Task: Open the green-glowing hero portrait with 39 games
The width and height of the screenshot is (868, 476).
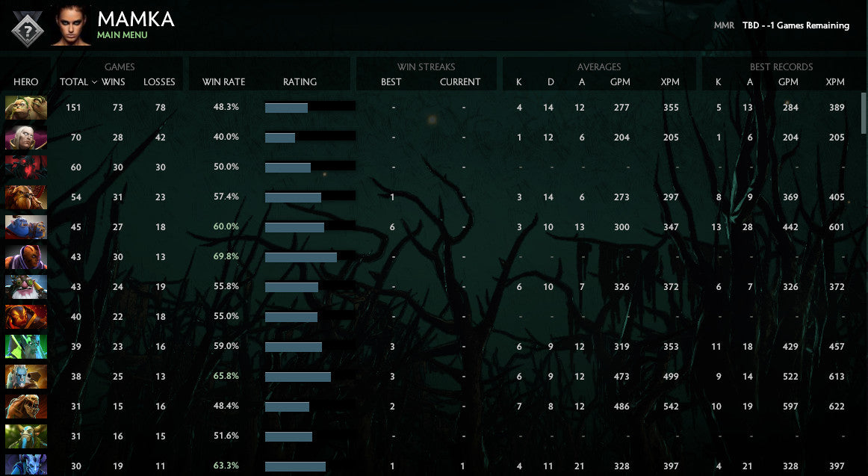Action: click(x=26, y=346)
